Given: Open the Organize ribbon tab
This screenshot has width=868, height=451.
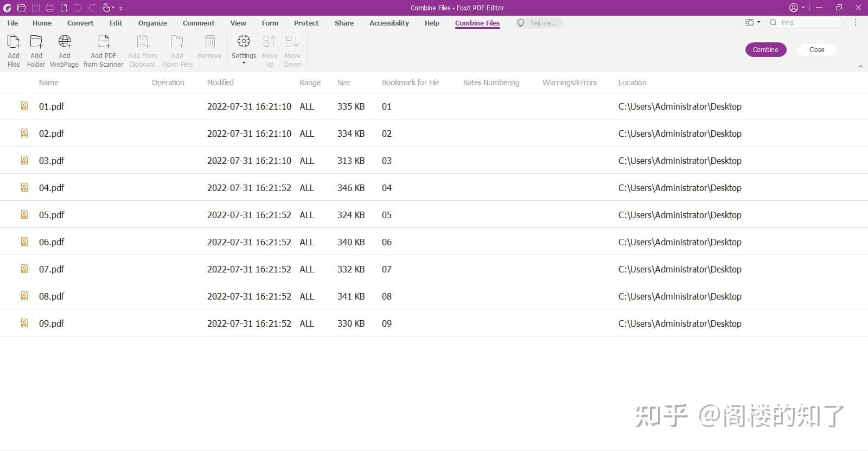Looking at the screenshot, I should pyautogui.click(x=152, y=23).
